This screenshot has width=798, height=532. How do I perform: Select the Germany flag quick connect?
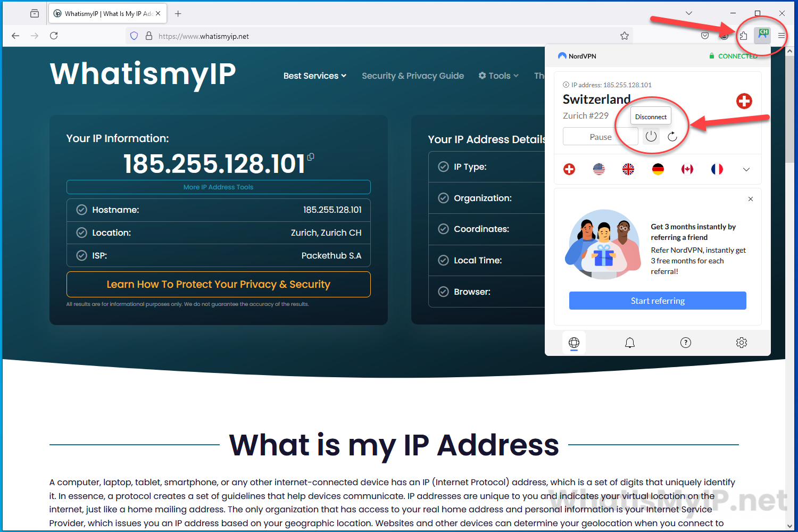coord(658,169)
